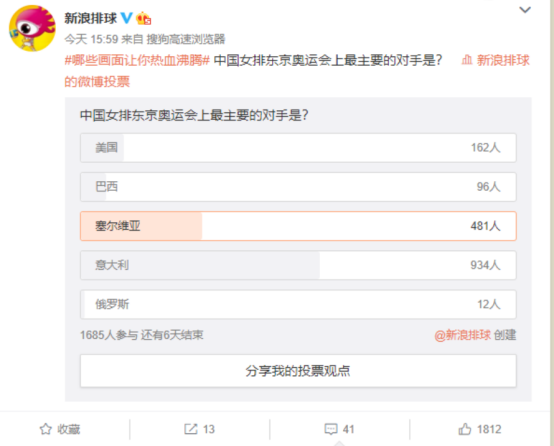Viewport: 554px width, 446px height.
Task: Open the 新浪排球 profile avatar
Action: pos(32,29)
